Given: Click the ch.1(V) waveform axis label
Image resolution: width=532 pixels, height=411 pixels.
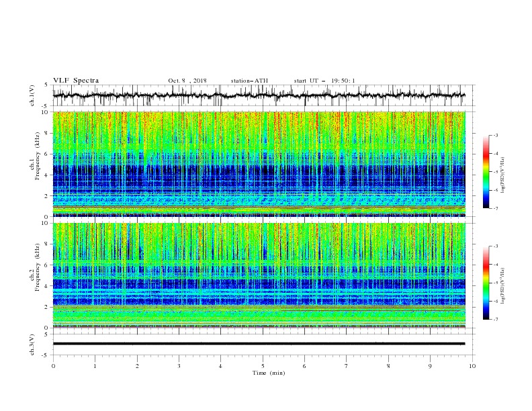Looking at the screenshot, I should click(x=32, y=95).
